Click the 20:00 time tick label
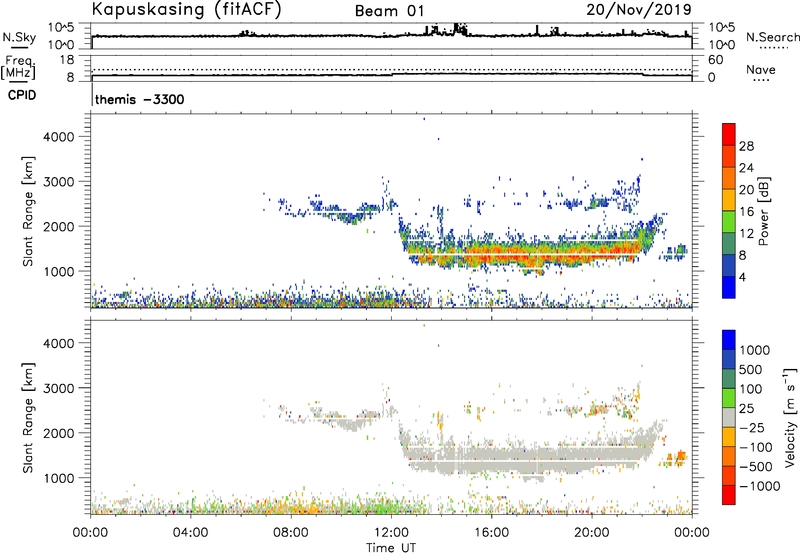Screen dimensions: 800x554 tap(591, 533)
